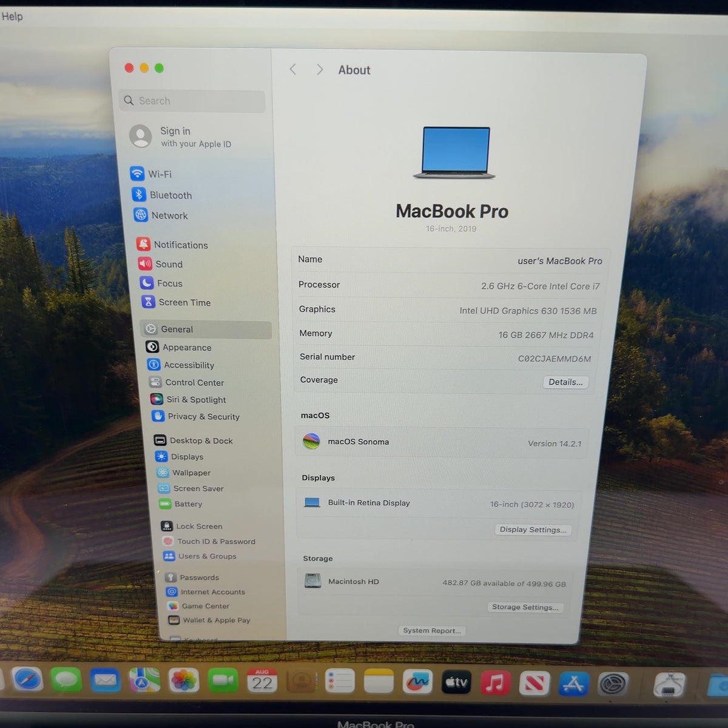This screenshot has height=728, width=728.
Task: Open Wallet & Apple Pay settings
Action: point(210,620)
